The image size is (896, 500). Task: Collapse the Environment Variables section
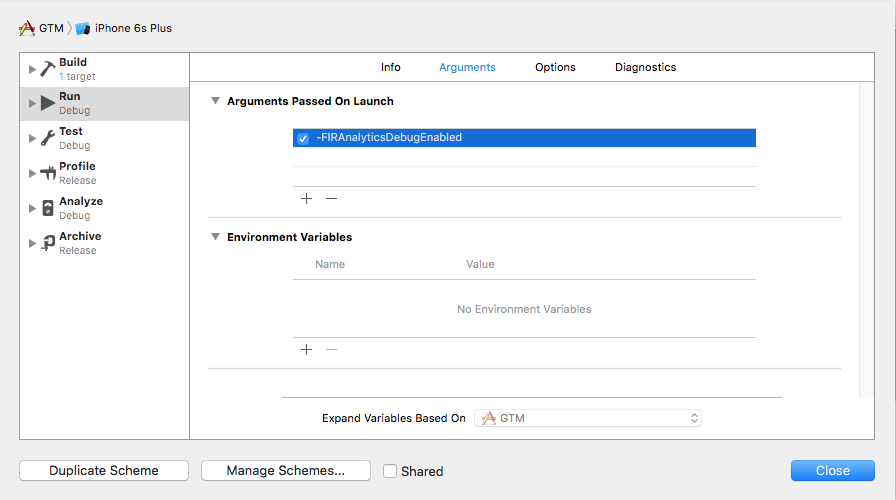(215, 237)
